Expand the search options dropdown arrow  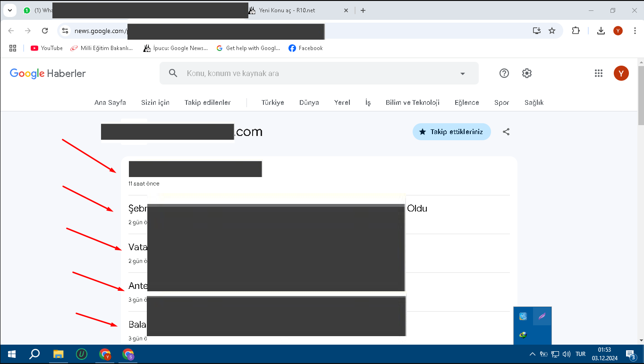click(463, 74)
